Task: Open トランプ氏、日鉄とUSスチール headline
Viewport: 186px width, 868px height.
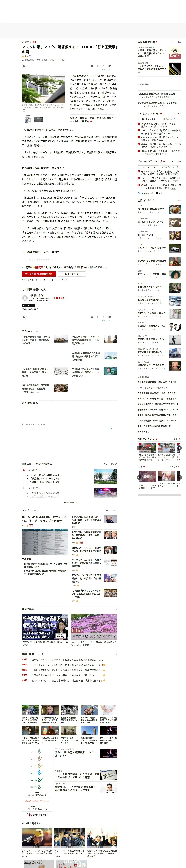Action: 86,520
